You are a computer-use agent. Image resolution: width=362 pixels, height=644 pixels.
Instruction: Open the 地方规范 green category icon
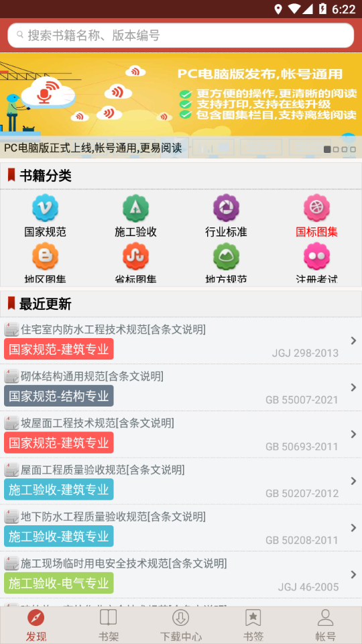[226, 256]
